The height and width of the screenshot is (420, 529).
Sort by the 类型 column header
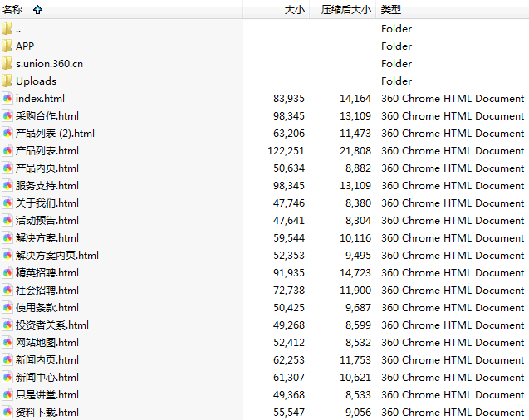(391, 10)
